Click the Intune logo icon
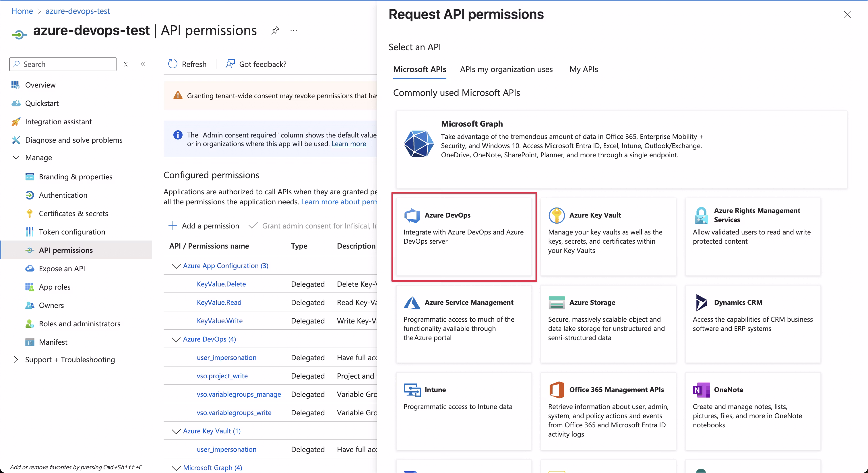Screen dimensions: 868x473 [x=412, y=390]
